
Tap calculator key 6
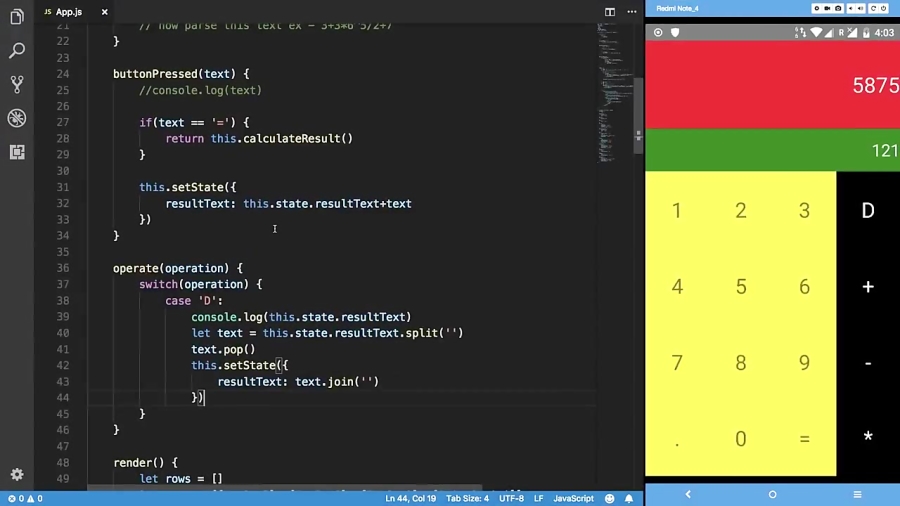click(x=804, y=287)
